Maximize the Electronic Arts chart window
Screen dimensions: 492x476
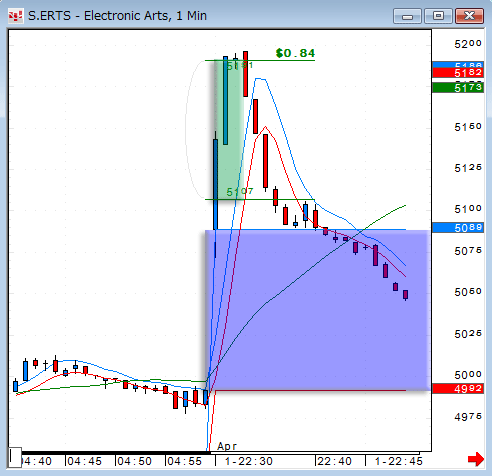pos(438,16)
